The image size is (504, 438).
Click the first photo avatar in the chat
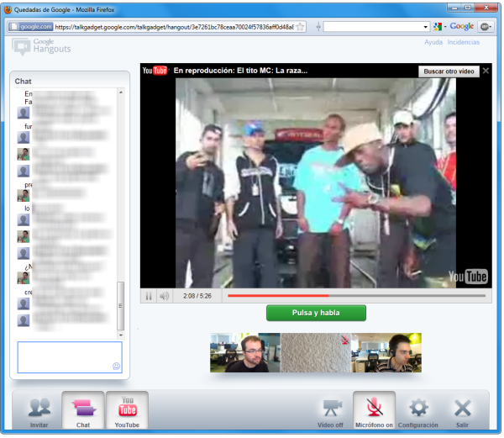[x=24, y=154]
